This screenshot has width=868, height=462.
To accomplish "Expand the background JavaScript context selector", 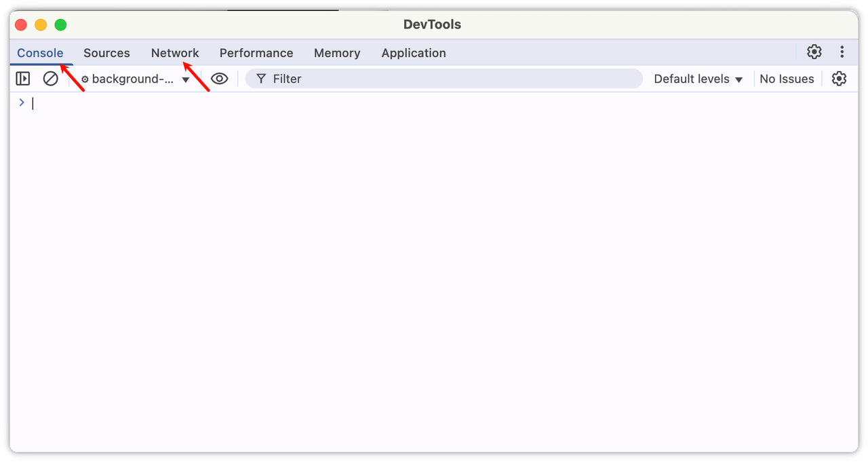I will [x=136, y=79].
